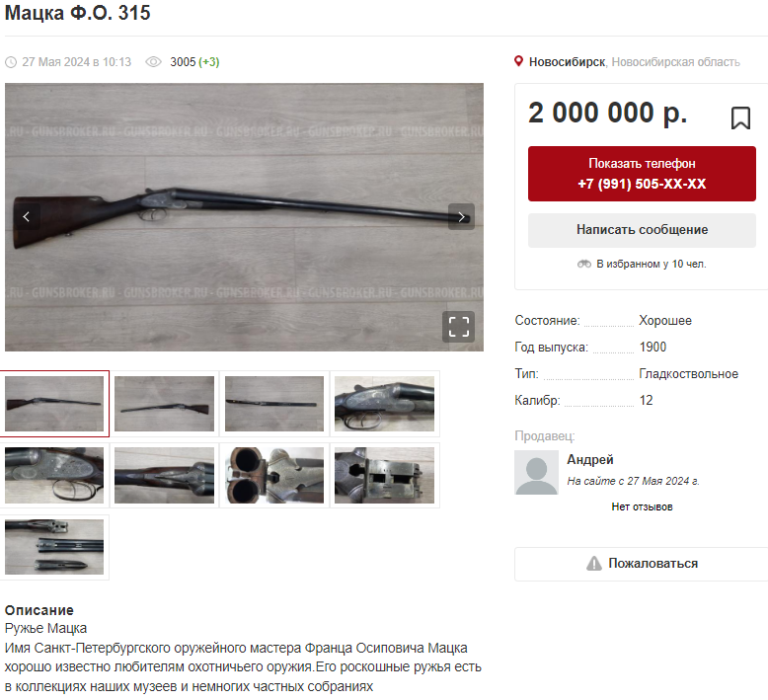768x700 pixels.
Task: Open the Новосибирск location link
Action: click(567, 62)
